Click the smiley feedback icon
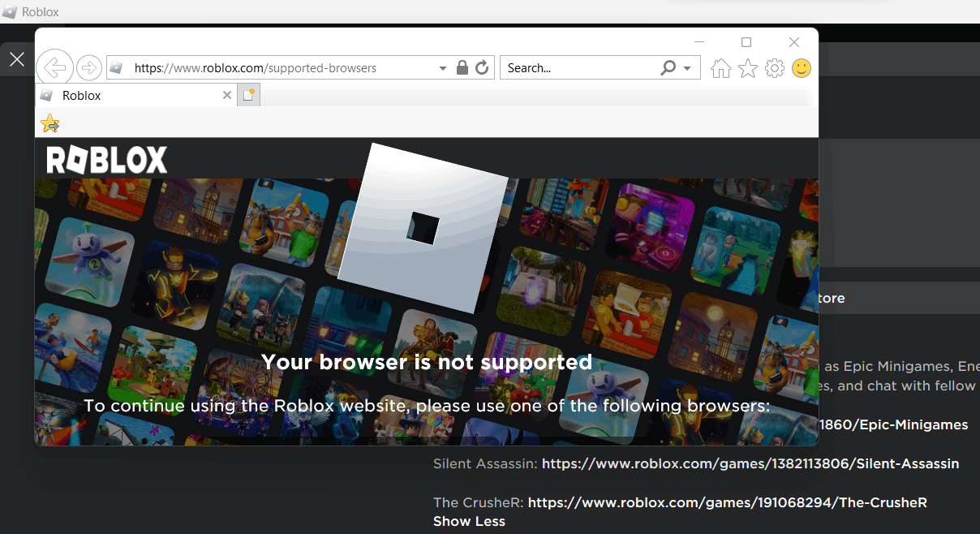This screenshot has width=980, height=534. point(802,68)
